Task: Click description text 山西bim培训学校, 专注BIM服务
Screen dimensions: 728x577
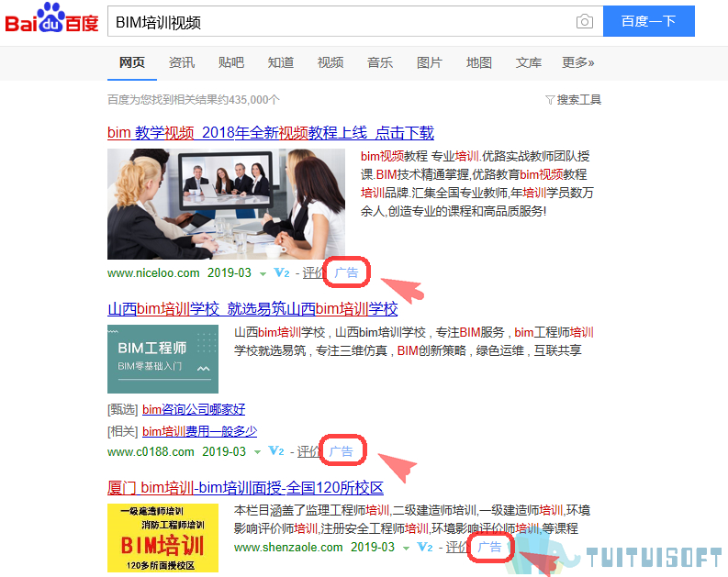Action: pos(414,341)
